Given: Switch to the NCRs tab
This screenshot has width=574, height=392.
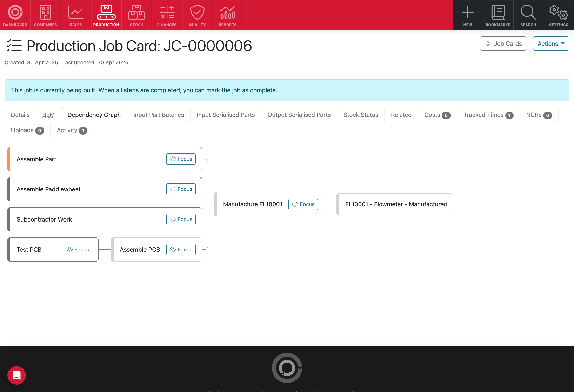Looking at the screenshot, I should (x=539, y=115).
